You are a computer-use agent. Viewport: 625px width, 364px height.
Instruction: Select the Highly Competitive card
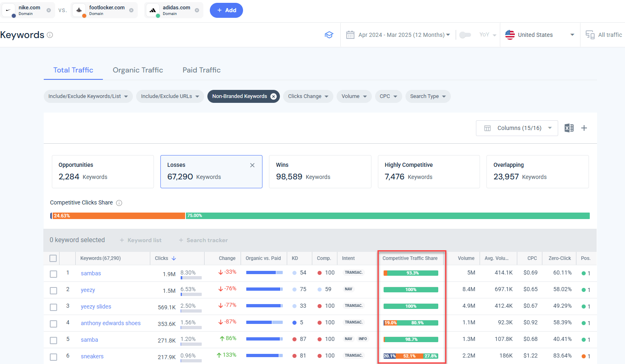point(429,172)
